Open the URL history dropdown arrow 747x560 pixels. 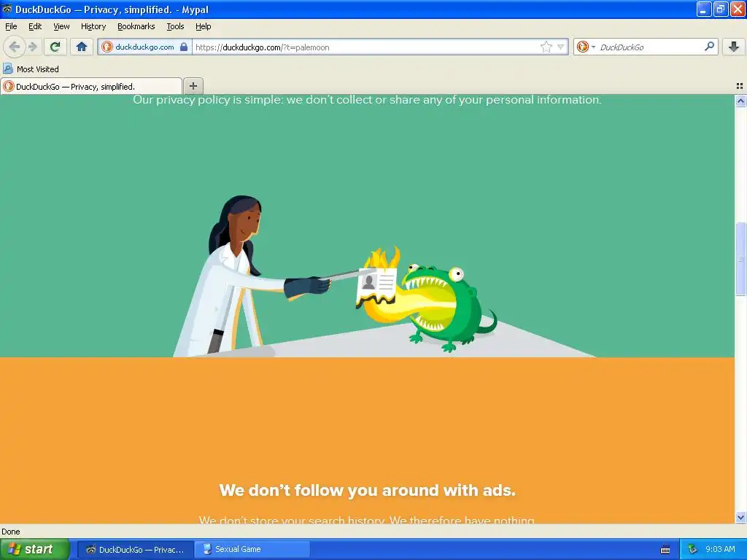561,47
